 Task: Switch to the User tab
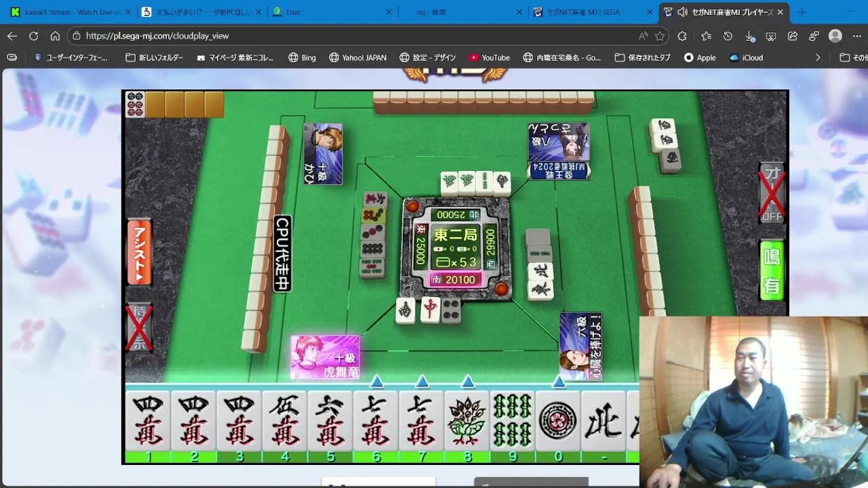330,12
